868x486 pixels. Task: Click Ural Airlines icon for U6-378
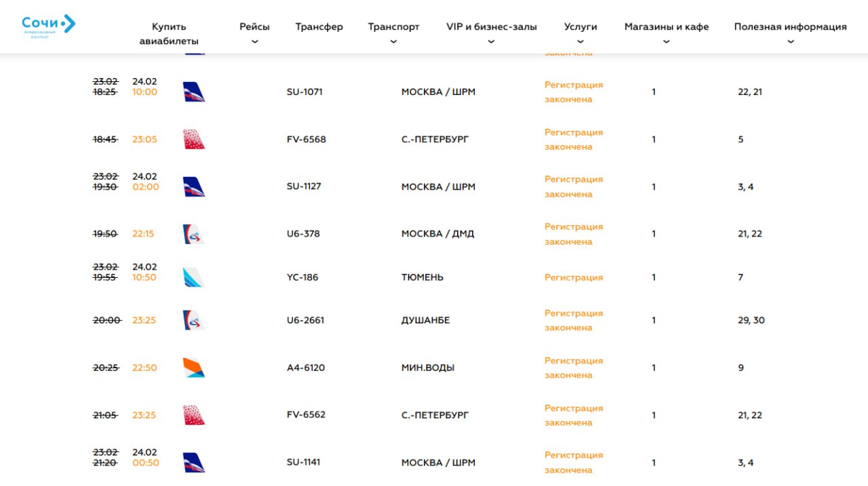pyautogui.click(x=194, y=234)
